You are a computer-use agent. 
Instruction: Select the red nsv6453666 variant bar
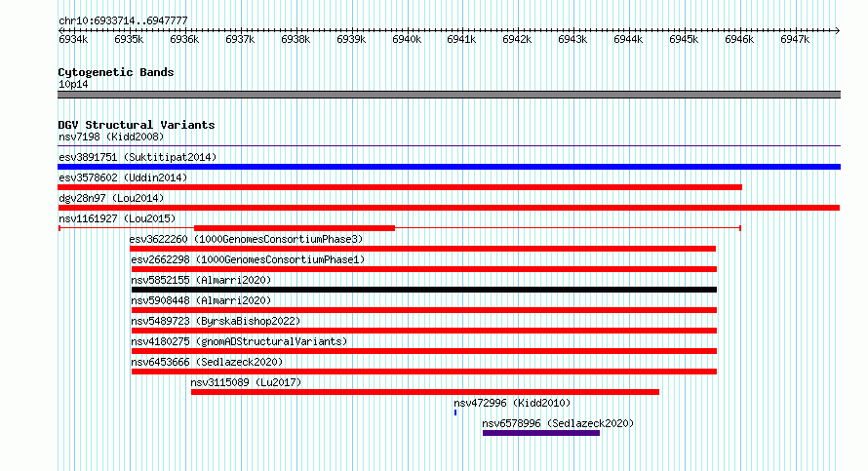[424, 372]
